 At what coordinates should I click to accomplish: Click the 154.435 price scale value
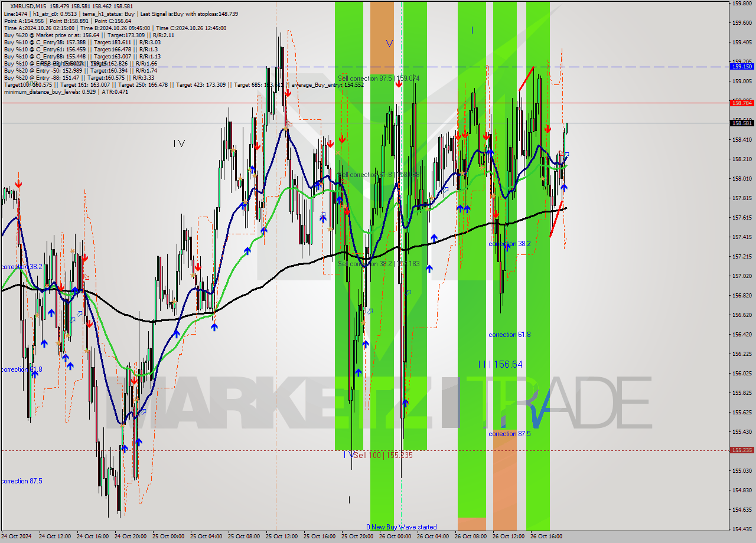pos(742,529)
